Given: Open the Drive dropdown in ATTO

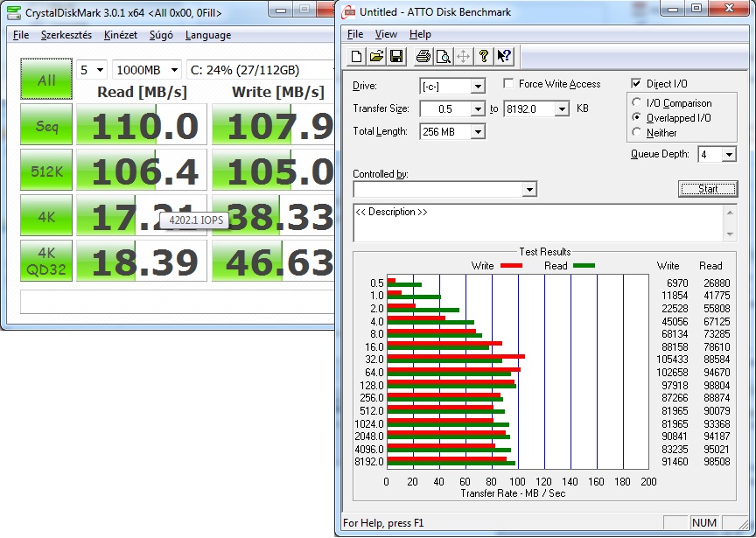Looking at the screenshot, I should pyautogui.click(x=478, y=87).
